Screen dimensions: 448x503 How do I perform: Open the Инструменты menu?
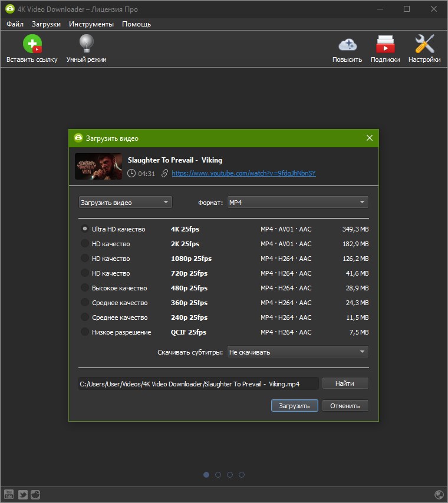pyautogui.click(x=91, y=24)
